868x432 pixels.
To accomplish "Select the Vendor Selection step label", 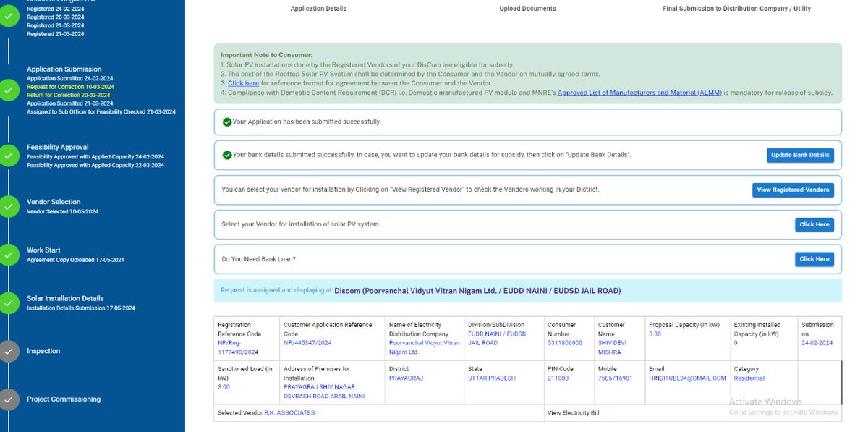I will [54, 202].
